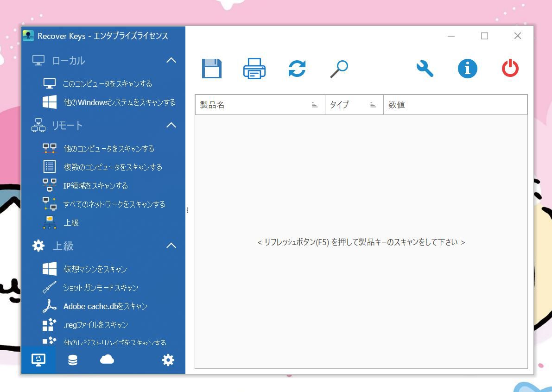Select 他のWindowsシステムをスキャンする
The image size is (552, 392).
[x=120, y=102]
